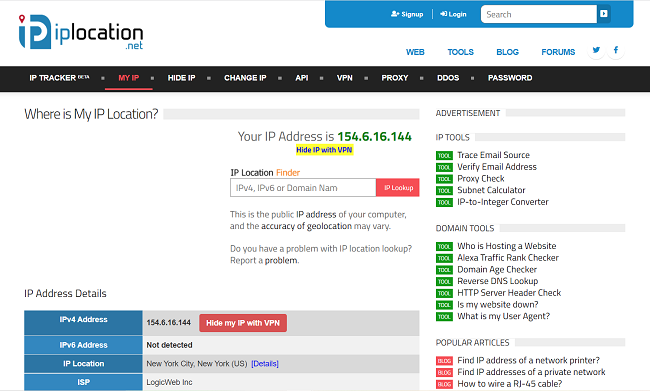The image size is (650, 391).
Task: Open the BLOG menu
Action: coord(507,52)
